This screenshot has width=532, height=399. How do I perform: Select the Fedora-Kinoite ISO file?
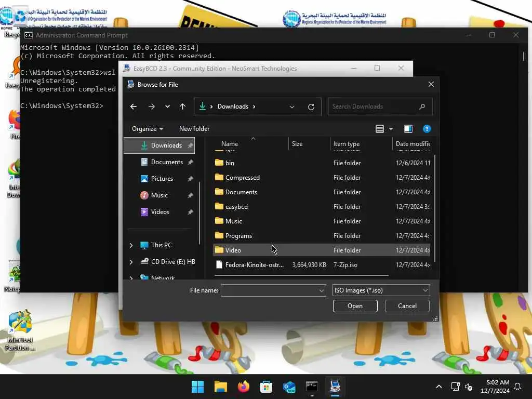pos(322,264)
